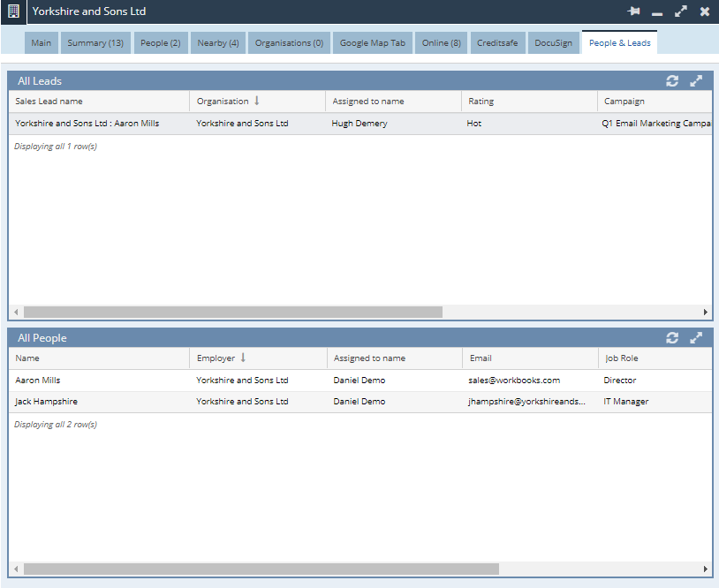The height and width of the screenshot is (588, 719).
Task: Click the All Leads horizontal scrollbar thumb
Action: 232,313
